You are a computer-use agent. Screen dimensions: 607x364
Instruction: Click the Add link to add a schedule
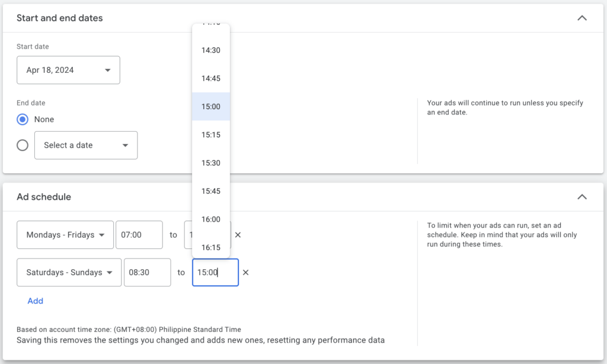(35, 301)
